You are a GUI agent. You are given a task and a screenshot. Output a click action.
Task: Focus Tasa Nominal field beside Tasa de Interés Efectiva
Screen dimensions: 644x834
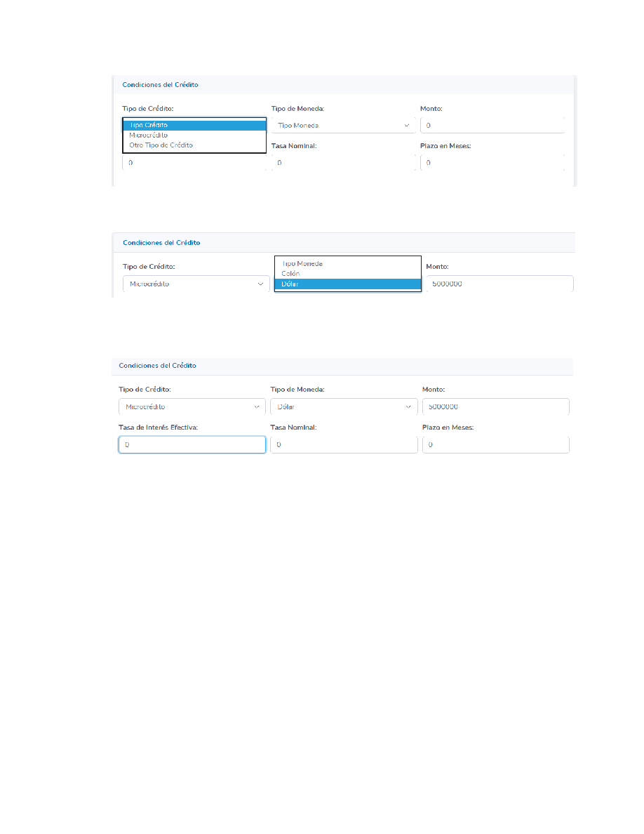(344, 444)
